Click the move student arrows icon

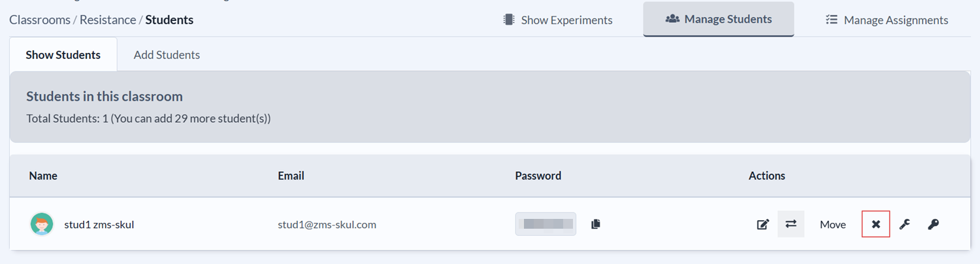[791, 224]
